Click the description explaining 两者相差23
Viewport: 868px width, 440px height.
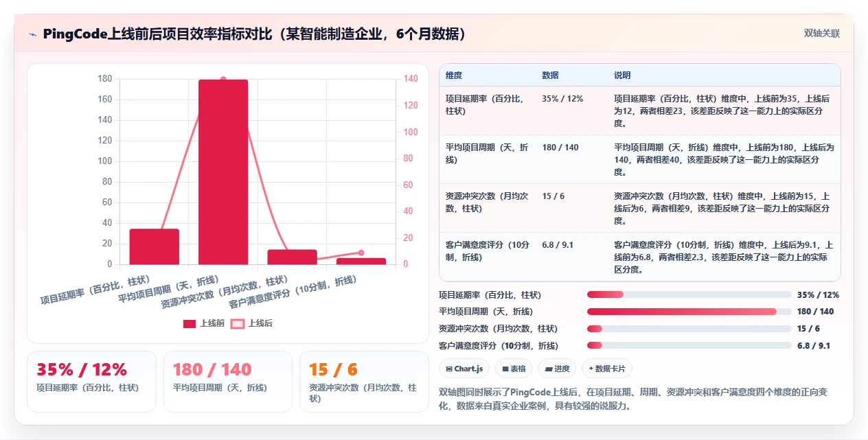[723, 111]
